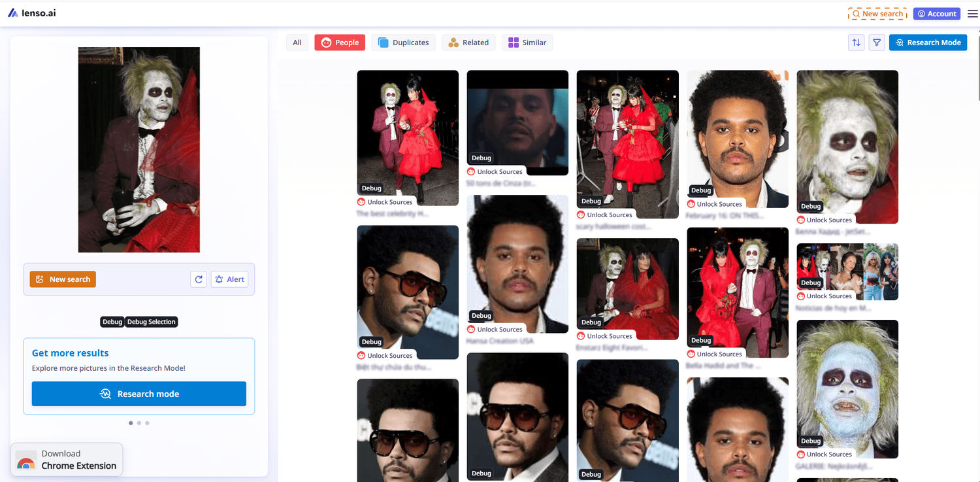Unlock Sources for 'scary halloween cost...' result
This screenshot has width=980, height=482.
coord(604,215)
